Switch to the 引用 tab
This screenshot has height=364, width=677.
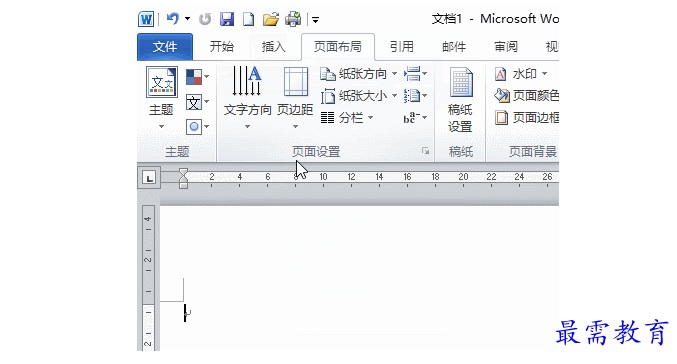click(402, 47)
